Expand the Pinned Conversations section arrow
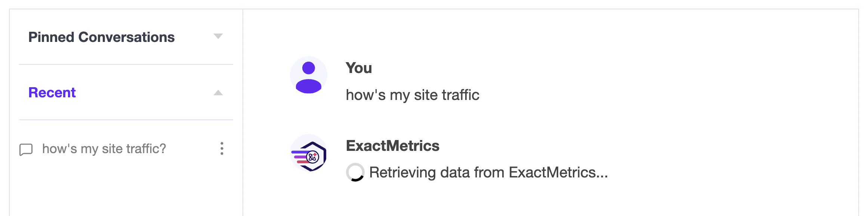868x216 pixels. (x=218, y=36)
